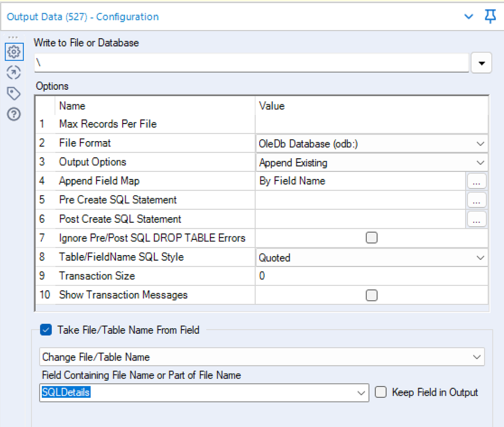Open the Table/FieldName SQL Style dropdown

[x=372, y=257]
